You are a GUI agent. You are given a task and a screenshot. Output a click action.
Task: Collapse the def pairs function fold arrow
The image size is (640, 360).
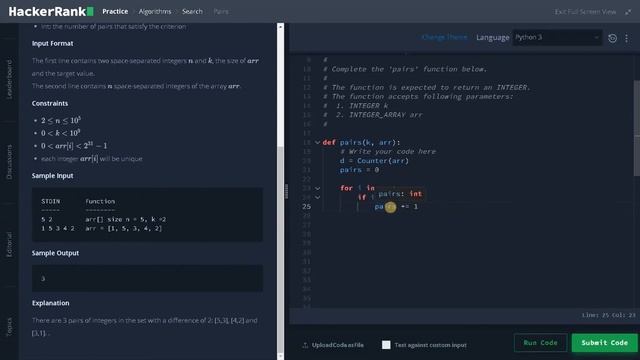(317, 142)
